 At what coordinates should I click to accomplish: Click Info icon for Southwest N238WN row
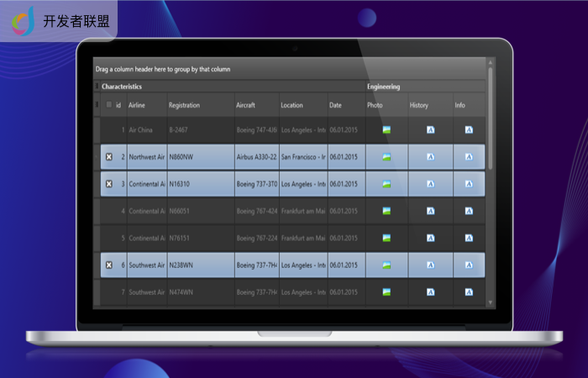pos(469,265)
